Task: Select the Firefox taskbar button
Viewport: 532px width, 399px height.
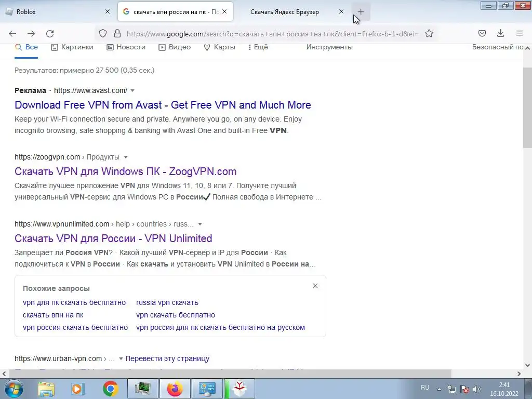Action: coord(175,389)
